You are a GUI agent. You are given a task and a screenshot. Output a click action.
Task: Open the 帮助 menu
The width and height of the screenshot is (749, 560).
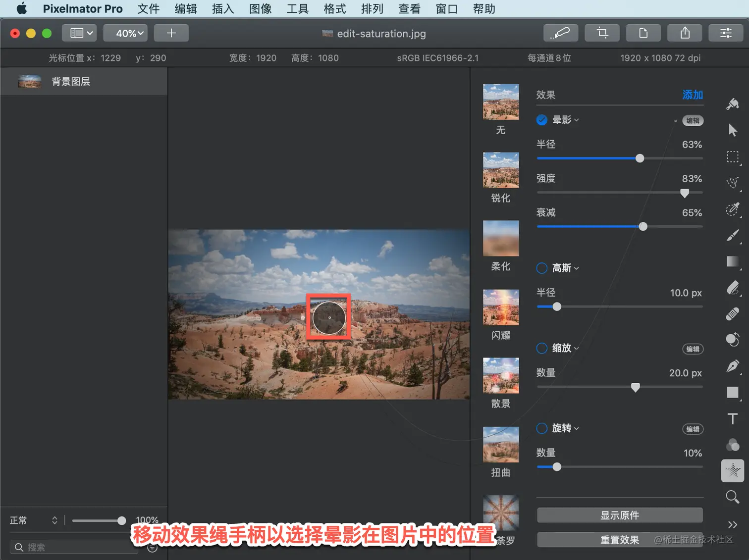[484, 9]
